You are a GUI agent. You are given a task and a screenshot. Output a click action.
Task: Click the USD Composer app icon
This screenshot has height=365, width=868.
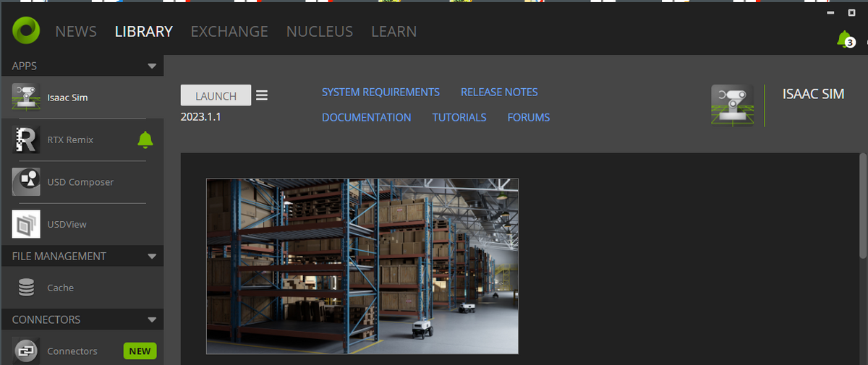[26, 181]
